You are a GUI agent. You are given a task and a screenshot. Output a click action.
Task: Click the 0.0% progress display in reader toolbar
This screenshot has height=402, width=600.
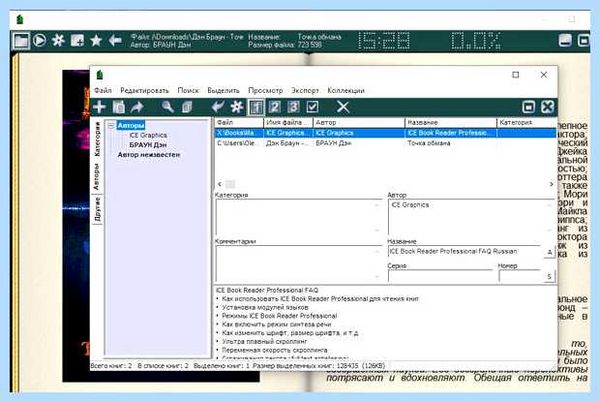476,41
